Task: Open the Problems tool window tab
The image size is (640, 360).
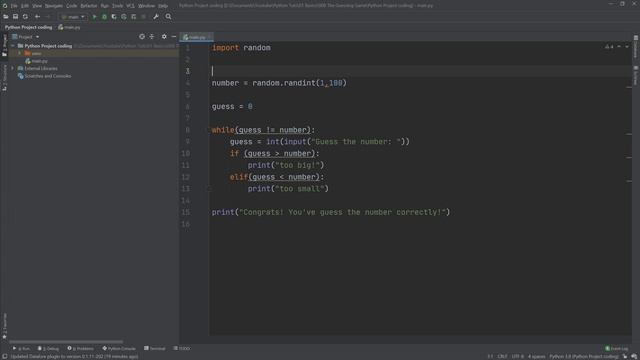Action: [80, 348]
